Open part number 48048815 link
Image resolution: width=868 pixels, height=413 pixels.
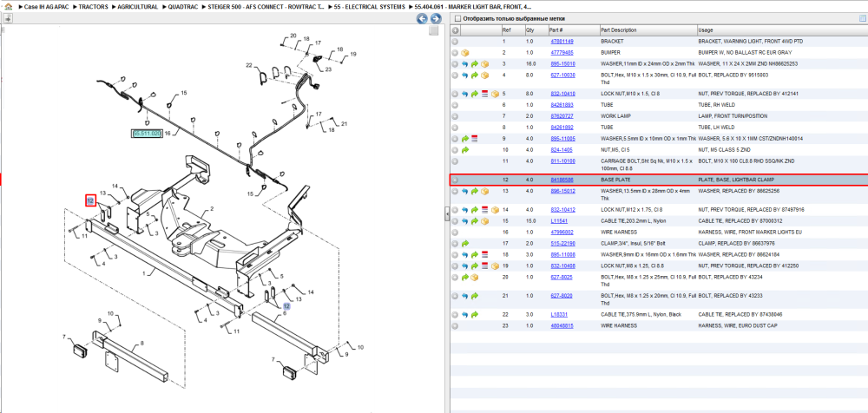tap(562, 325)
